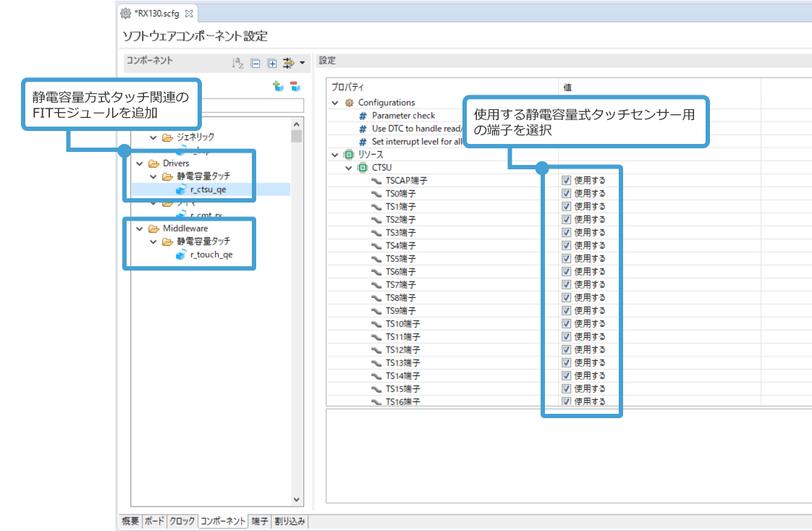Click the expand all tree icon

pyautogui.click(x=272, y=63)
